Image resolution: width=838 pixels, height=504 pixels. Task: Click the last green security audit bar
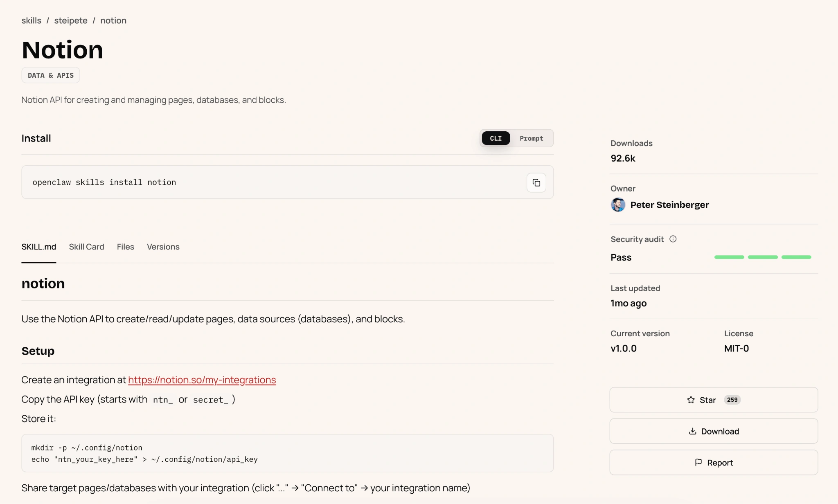(x=796, y=257)
